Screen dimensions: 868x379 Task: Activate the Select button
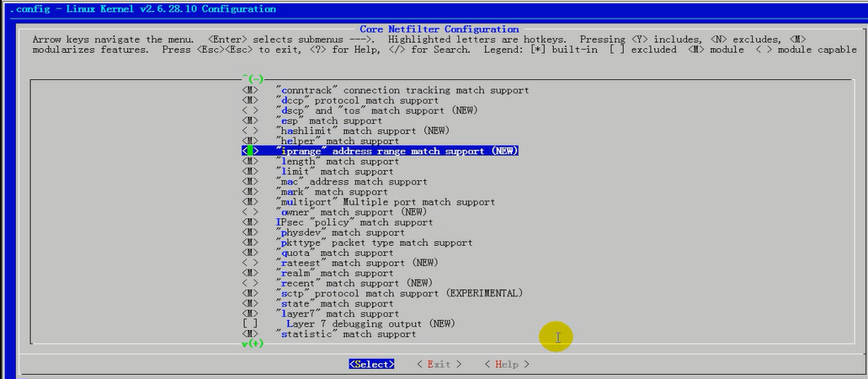coord(371,364)
